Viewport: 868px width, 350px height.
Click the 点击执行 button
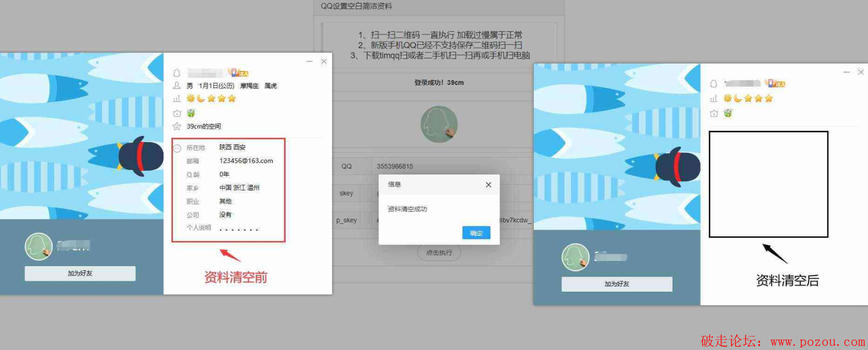click(439, 253)
